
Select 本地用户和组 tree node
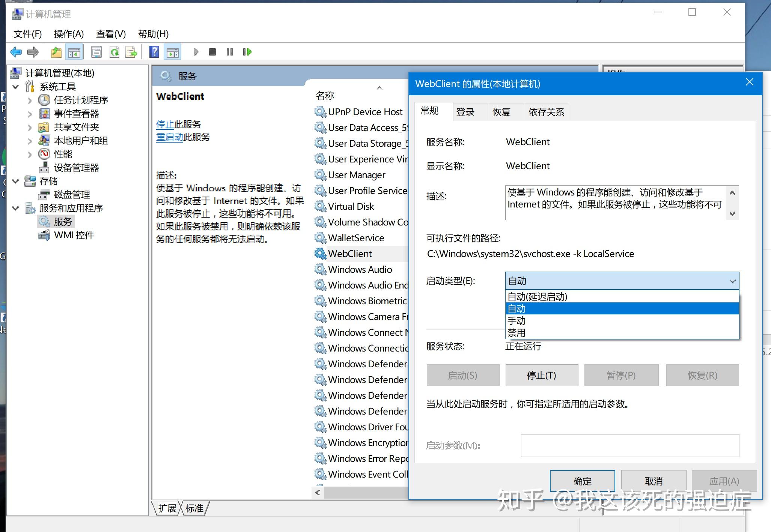(81, 140)
